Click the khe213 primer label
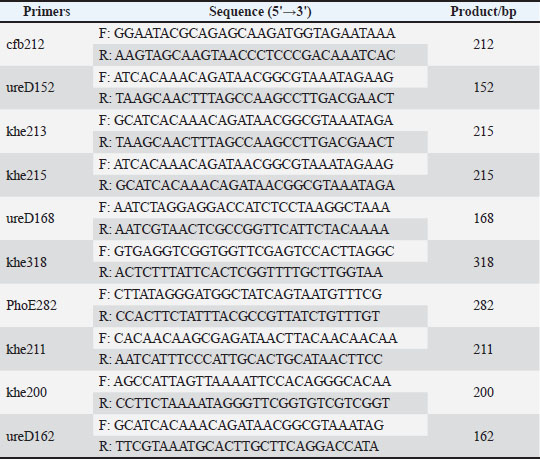540x459 pixels. click(26, 131)
